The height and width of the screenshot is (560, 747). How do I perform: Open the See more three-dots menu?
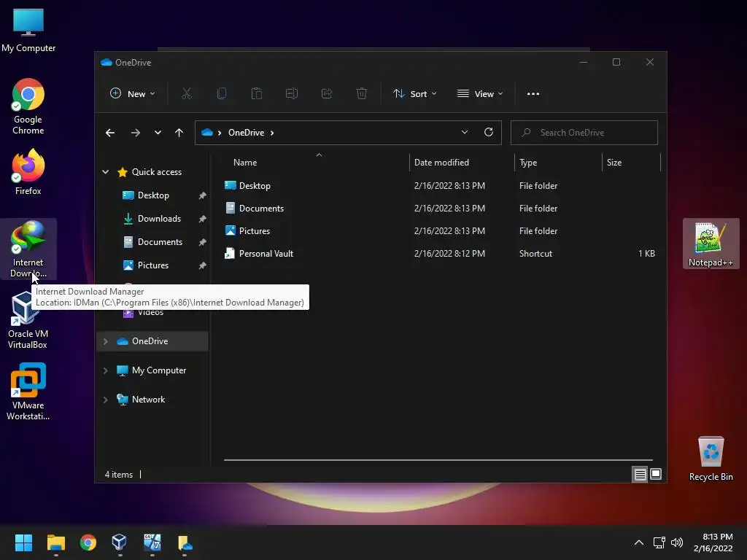[x=533, y=94]
